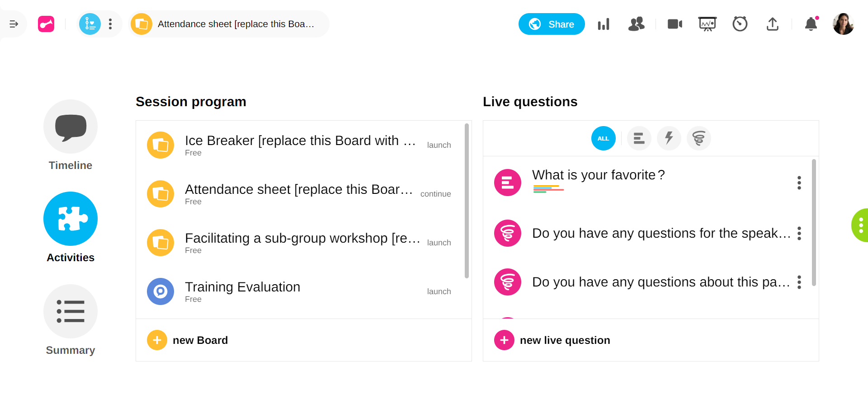
Task: Click the Share button
Action: click(x=551, y=24)
